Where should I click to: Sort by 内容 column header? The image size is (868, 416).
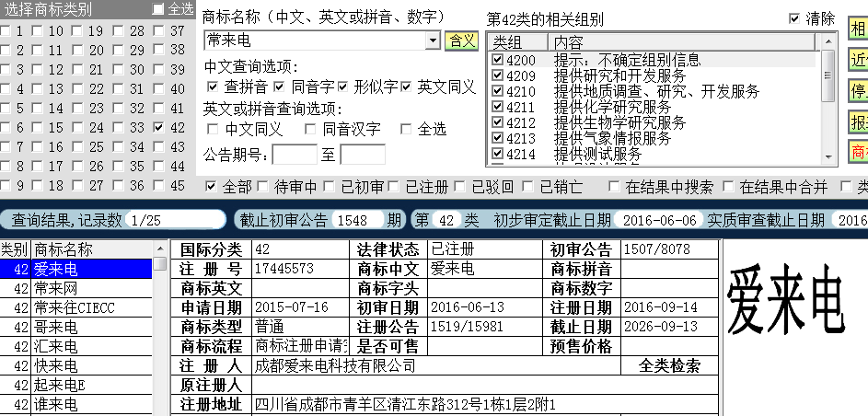pyautogui.click(x=681, y=42)
